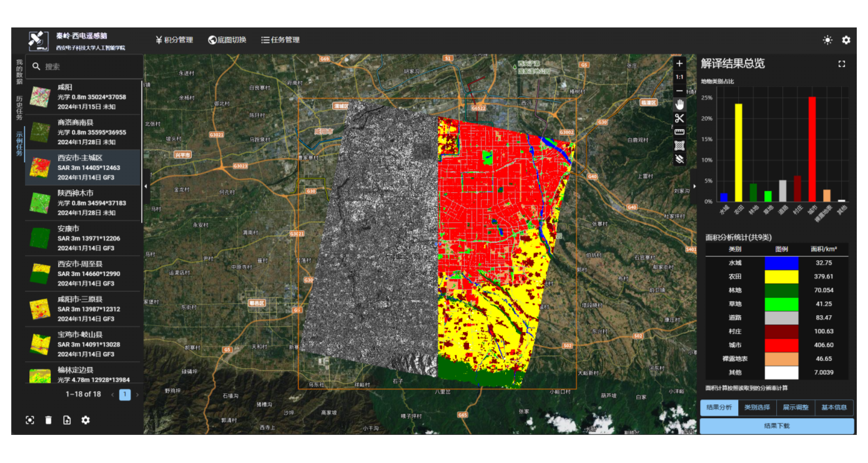Activate the ruler measurement tool
868x463 pixels.
point(679,132)
